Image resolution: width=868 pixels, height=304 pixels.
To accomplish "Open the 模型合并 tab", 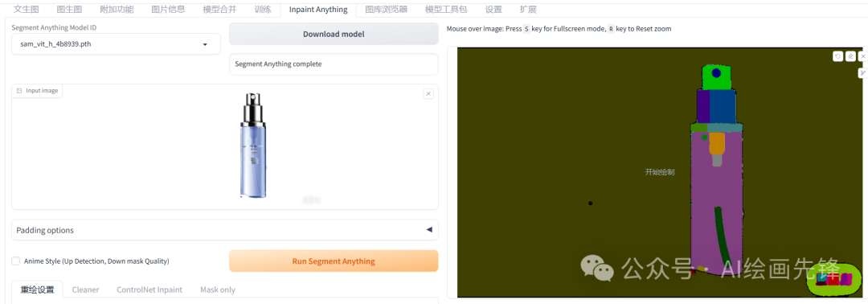I will (x=219, y=10).
